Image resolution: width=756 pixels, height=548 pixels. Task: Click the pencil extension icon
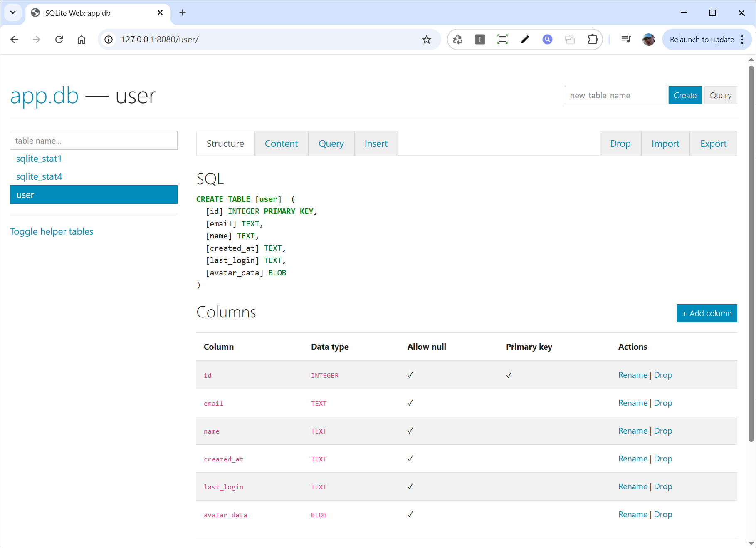pyautogui.click(x=525, y=40)
